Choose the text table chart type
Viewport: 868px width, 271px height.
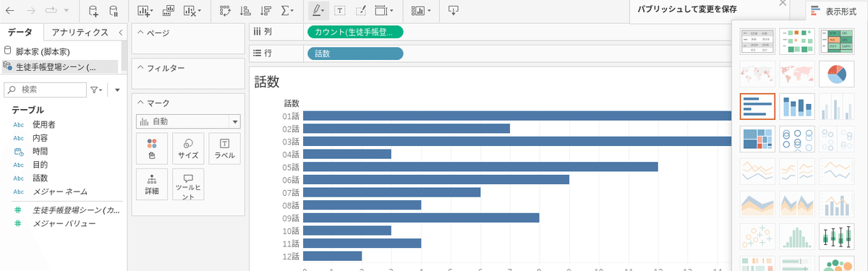(757, 42)
